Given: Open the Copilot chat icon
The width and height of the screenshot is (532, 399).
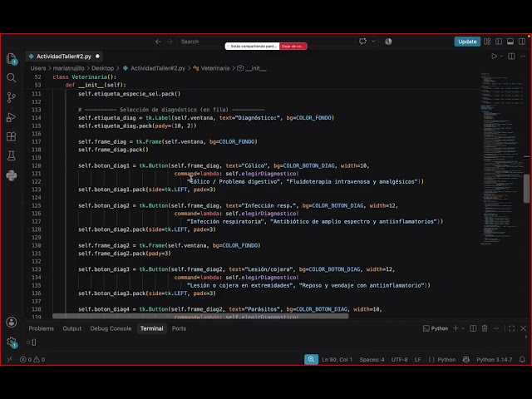Looking at the screenshot, I should (x=362, y=42).
